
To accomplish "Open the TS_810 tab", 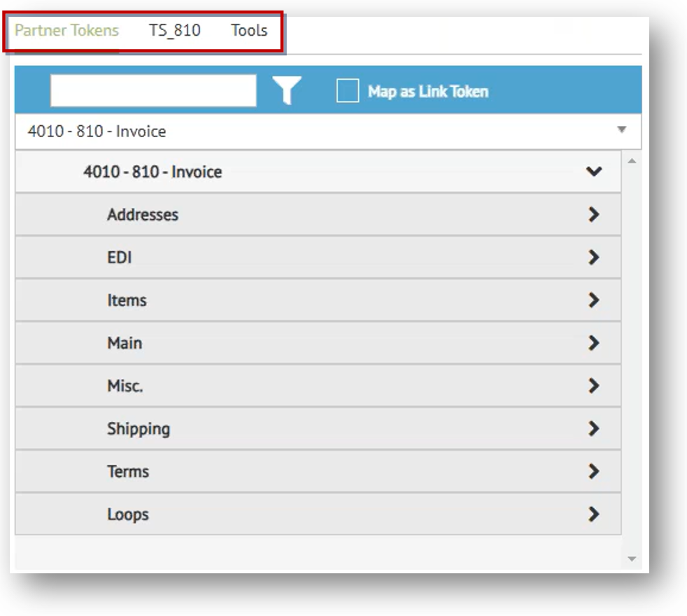I will (x=175, y=31).
